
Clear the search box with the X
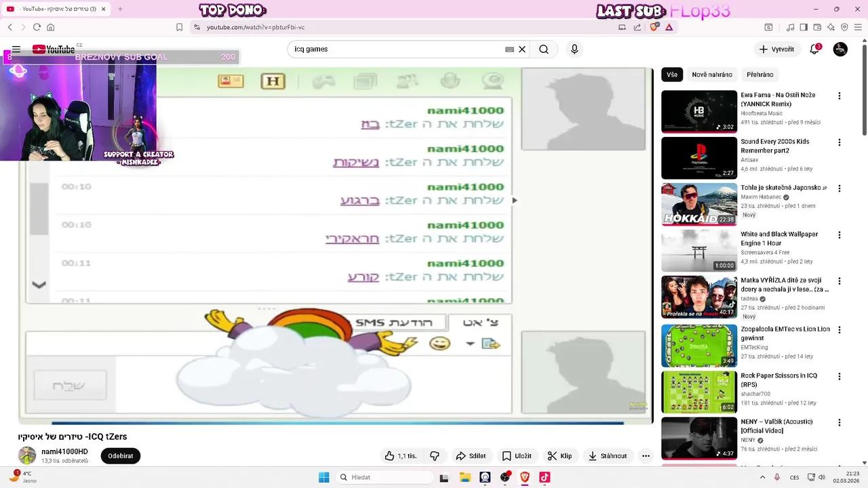522,49
